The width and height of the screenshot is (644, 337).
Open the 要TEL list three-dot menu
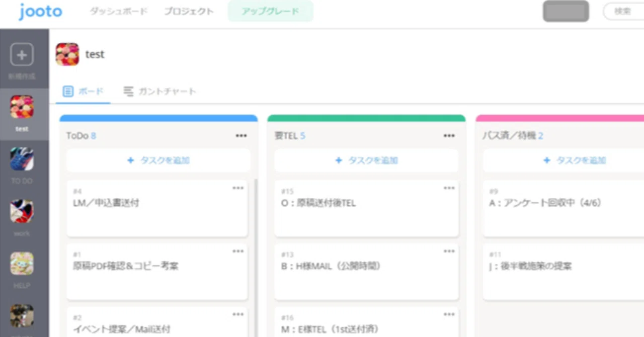coord(449,136)
